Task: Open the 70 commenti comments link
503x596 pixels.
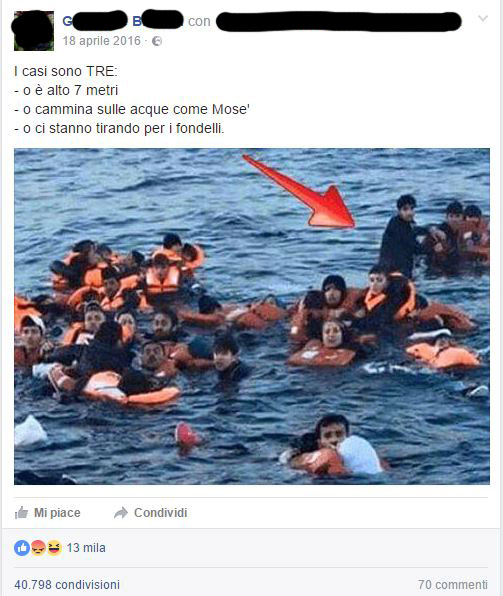Action: point(453,584)
